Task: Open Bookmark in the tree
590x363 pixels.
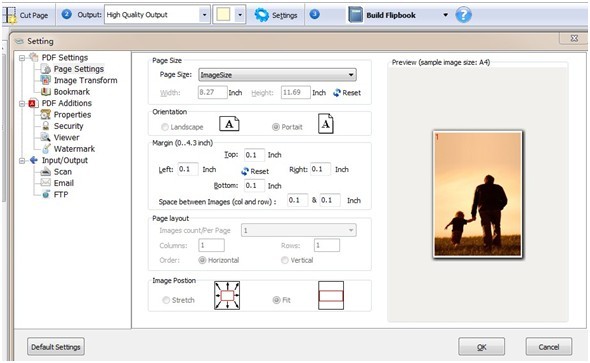Action: pyautogui.click(x=71, y=92)
